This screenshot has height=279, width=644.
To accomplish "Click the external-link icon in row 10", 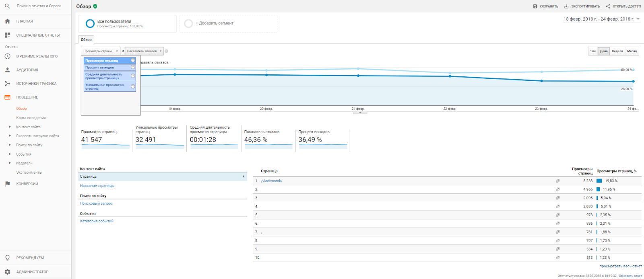I will point(558,258).
